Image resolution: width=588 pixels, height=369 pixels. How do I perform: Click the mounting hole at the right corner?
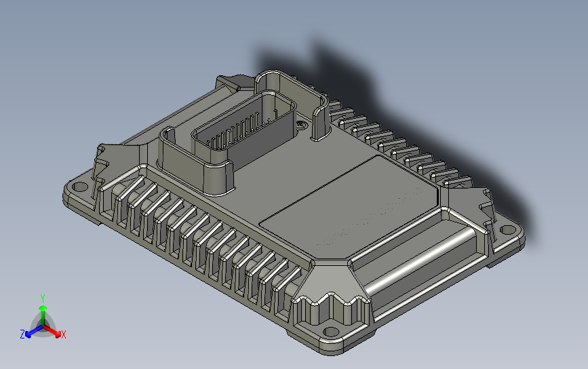tap(508, 230)
